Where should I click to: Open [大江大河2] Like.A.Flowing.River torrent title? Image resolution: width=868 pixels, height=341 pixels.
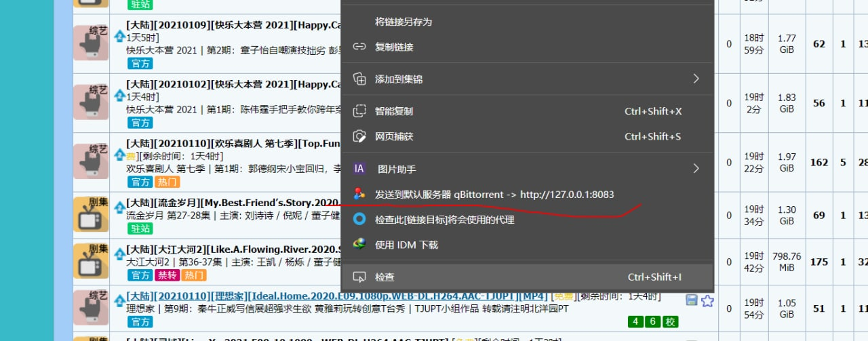coord(234,249)
